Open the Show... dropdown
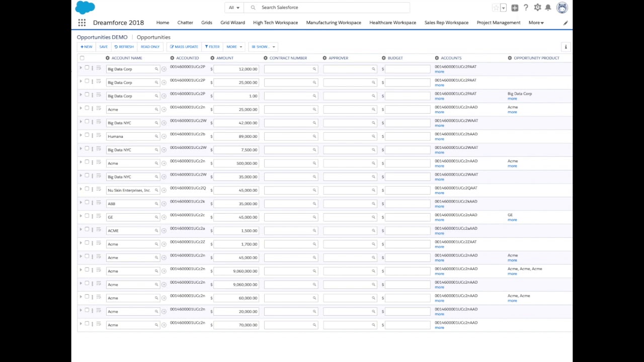The width and height of the screenshot is (644, 362). coord(263,47)
